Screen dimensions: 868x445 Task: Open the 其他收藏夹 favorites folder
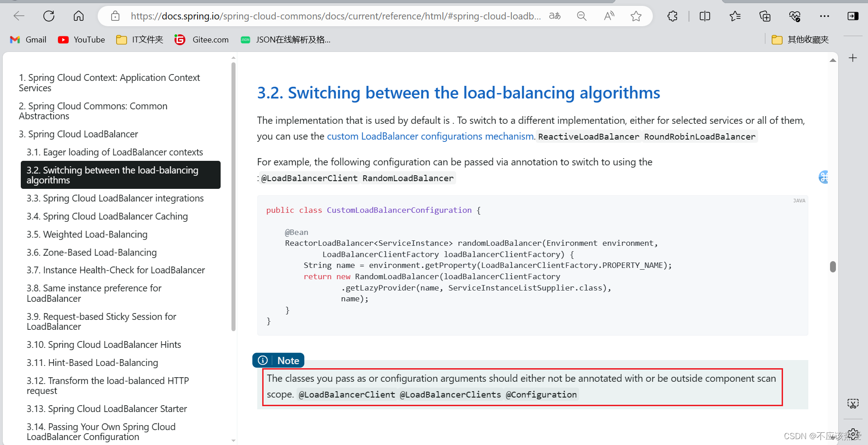click(799, 39)
